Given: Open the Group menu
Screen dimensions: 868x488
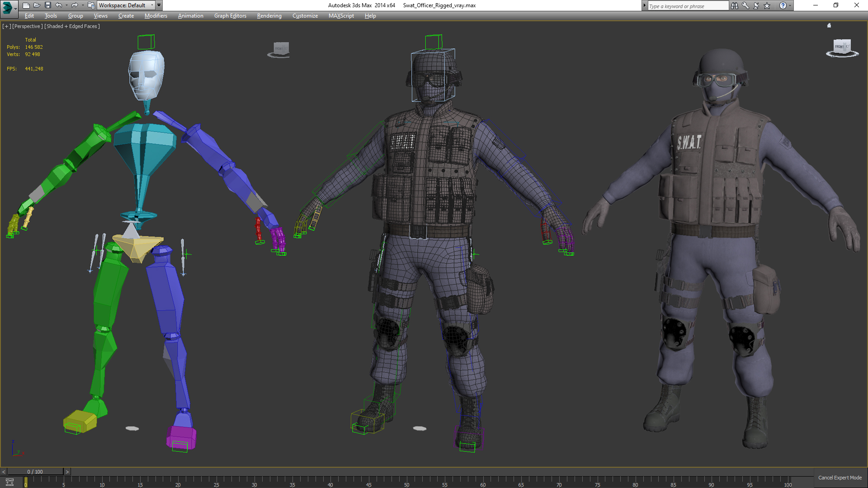Looking at the screenshot, I should (x=75, y=16).
